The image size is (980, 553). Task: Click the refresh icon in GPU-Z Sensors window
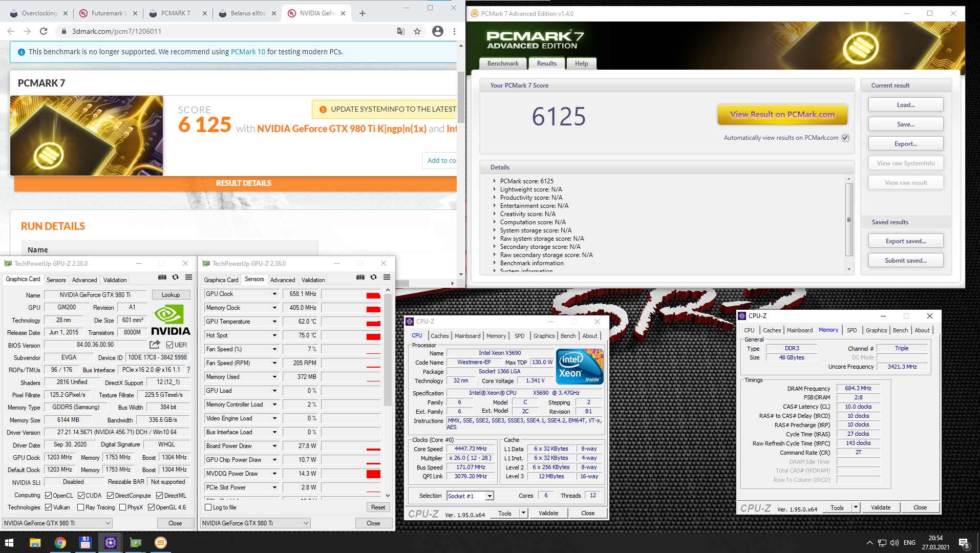click(373, 277)
